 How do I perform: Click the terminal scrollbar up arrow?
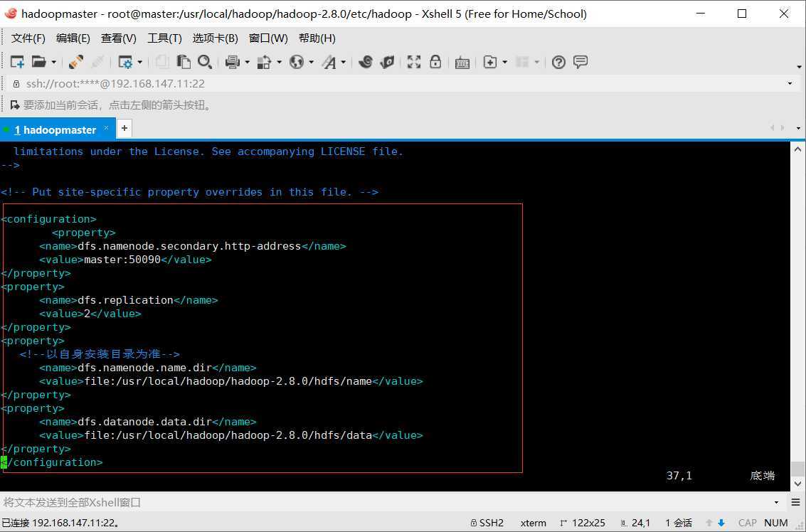797,149
